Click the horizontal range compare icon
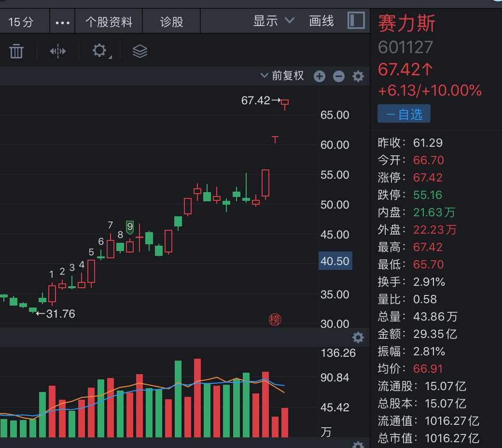The image size is (502, 448). [58, 51]
